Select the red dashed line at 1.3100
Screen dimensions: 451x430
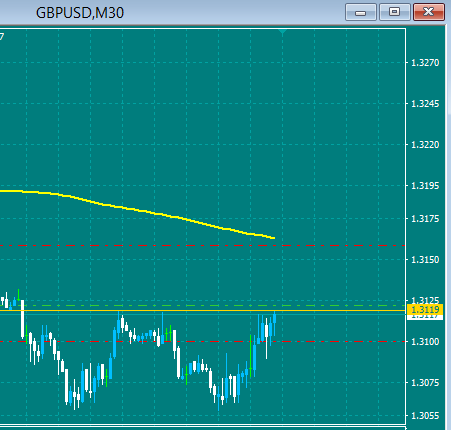[x=202, y=342]
